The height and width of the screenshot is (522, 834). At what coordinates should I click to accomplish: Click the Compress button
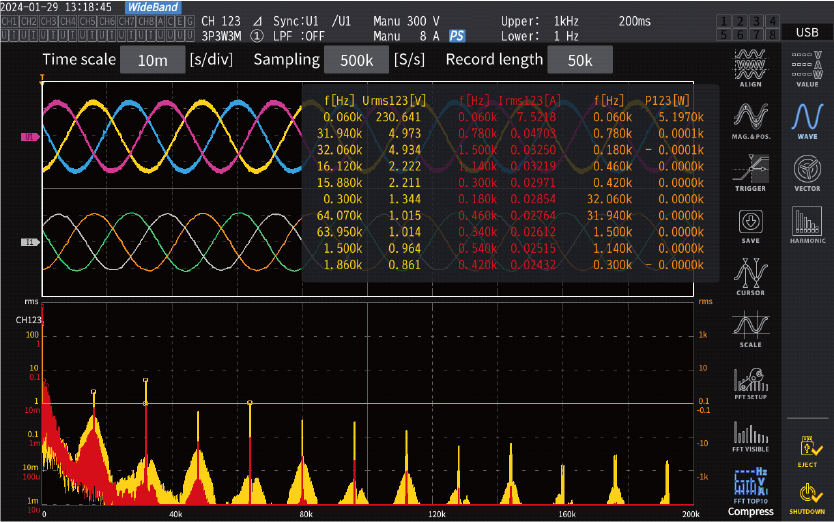(x=750, y=511)
